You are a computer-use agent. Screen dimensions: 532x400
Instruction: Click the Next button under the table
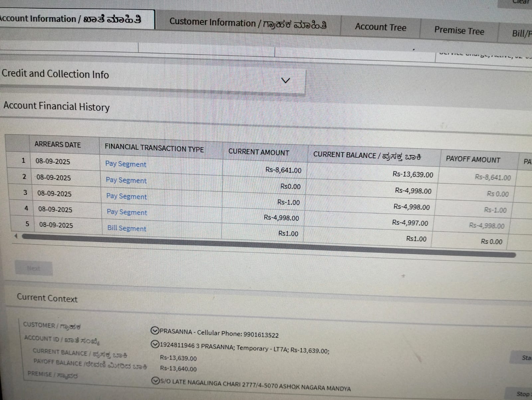pos(34,268)
